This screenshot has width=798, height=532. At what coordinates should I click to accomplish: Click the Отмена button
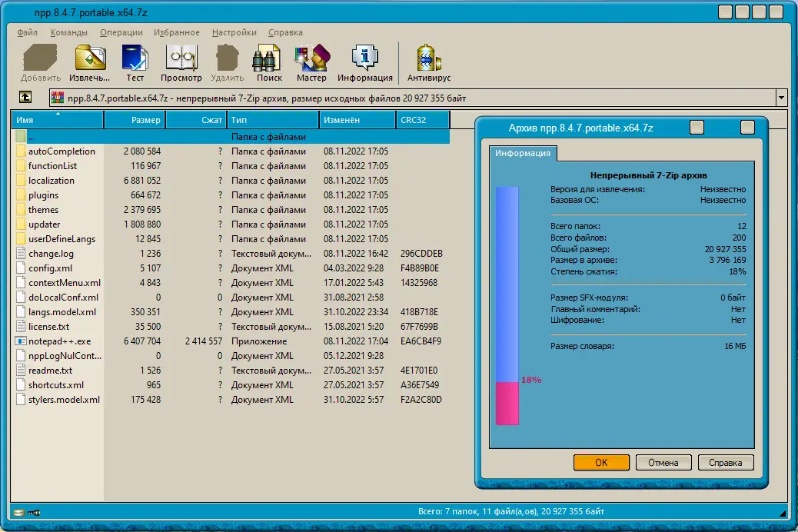coord(663,462)
